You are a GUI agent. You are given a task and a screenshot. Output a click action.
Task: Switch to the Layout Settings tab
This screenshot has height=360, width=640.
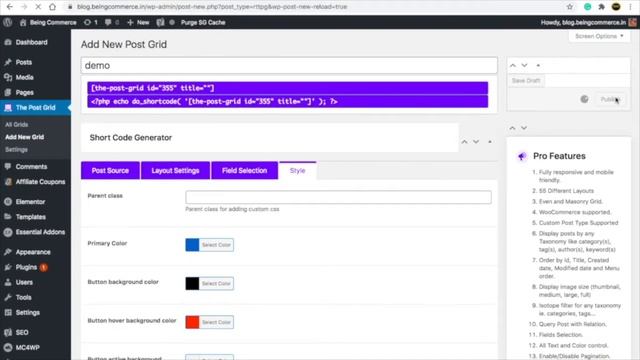176,171
